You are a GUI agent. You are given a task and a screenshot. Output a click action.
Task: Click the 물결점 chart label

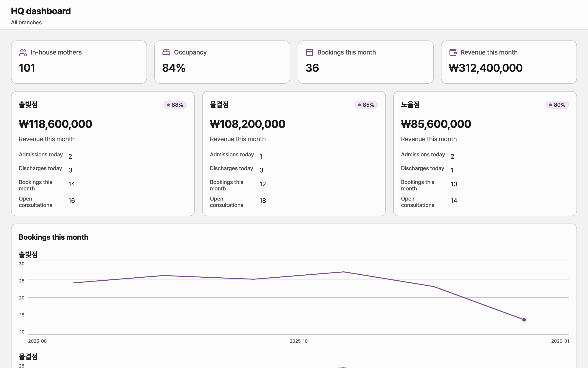[x=28, y=357]
